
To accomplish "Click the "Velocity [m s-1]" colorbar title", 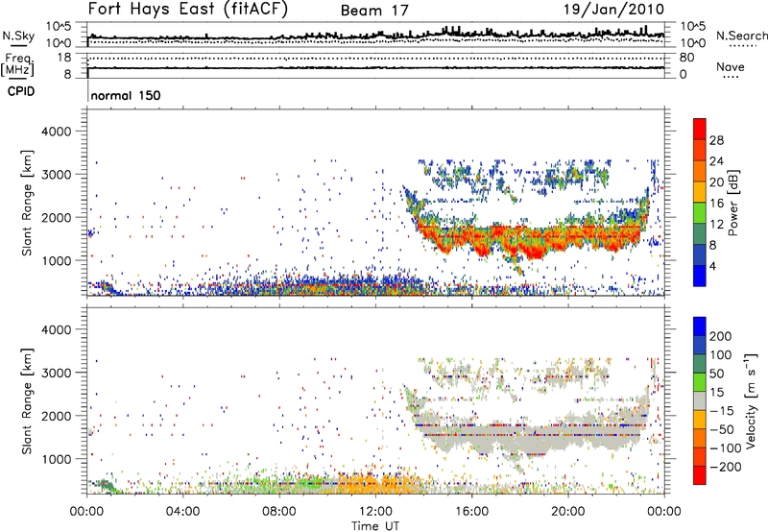I will point(751,401).
